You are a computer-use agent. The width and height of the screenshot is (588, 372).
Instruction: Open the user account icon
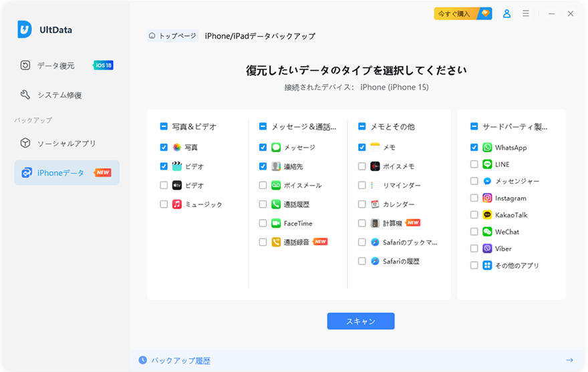click(x=506, y=14)
